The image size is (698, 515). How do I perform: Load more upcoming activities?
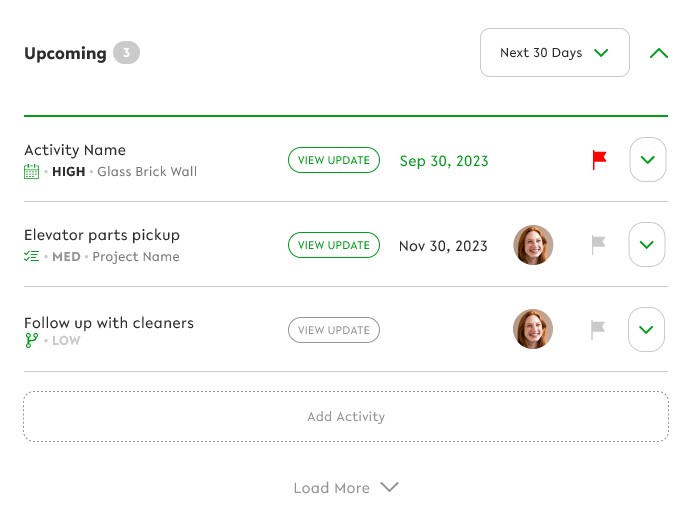pos(346,488)
